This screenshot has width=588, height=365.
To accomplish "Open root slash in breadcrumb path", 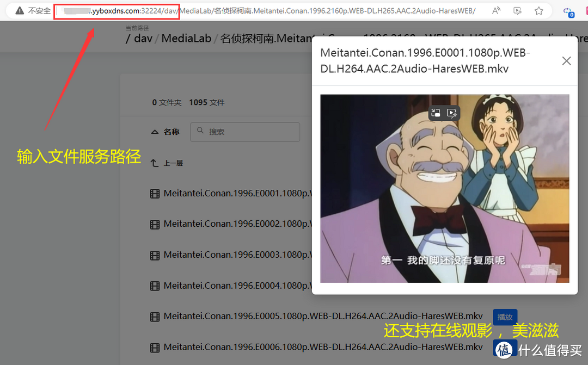I will (x=128, y=39).
